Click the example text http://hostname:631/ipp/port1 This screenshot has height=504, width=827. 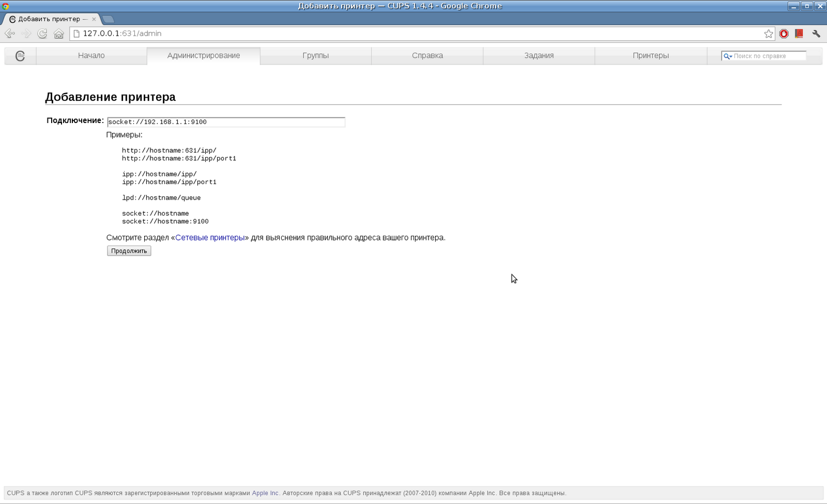pyautogui.click(x=179, y=159)
